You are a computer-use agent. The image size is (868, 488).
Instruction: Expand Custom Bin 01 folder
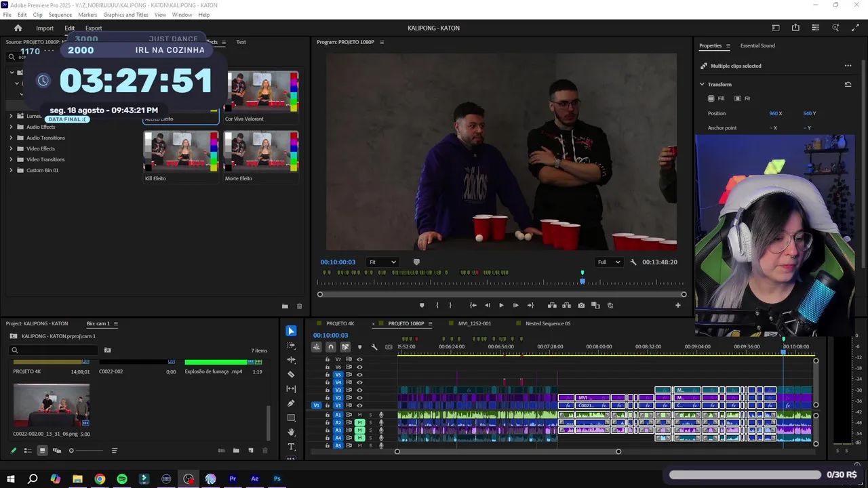point(11,170)
